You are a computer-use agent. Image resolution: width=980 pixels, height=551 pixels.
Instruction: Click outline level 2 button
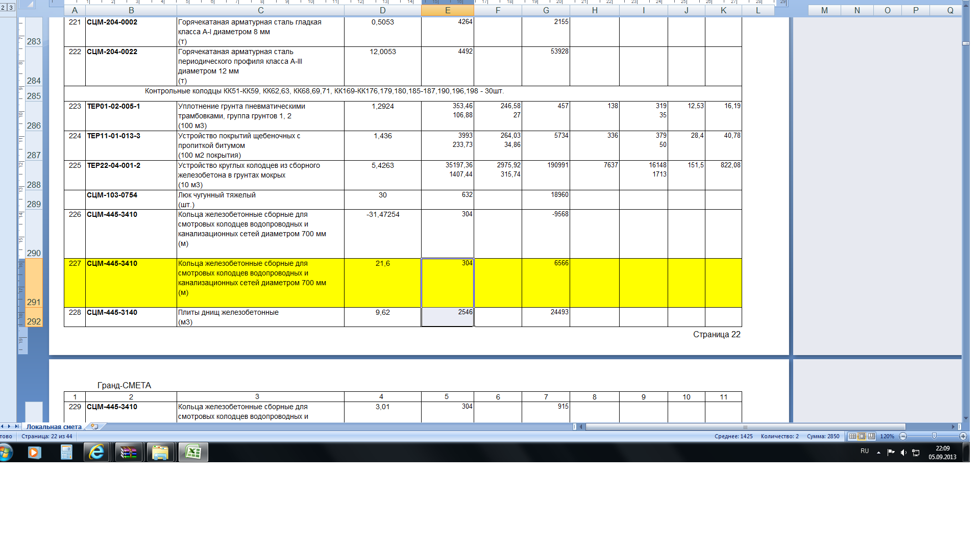(x=3, y=7)
